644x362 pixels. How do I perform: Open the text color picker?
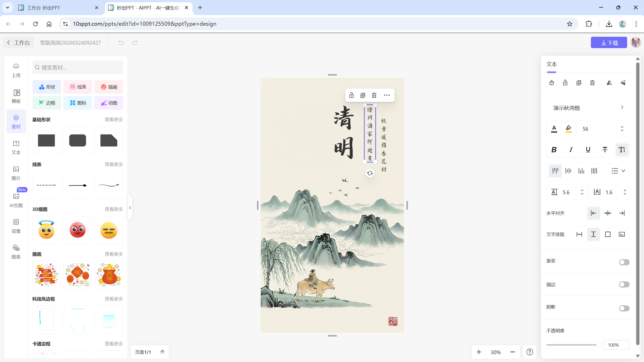click(x=554, y=129)
